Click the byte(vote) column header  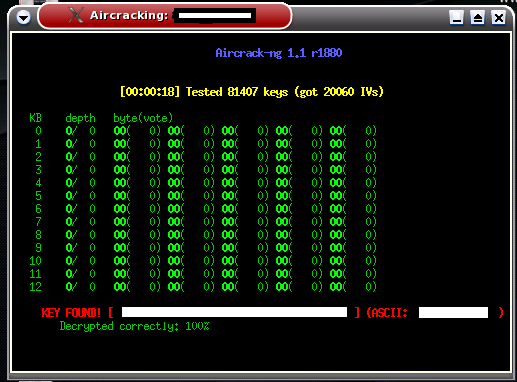click(143, 118)
